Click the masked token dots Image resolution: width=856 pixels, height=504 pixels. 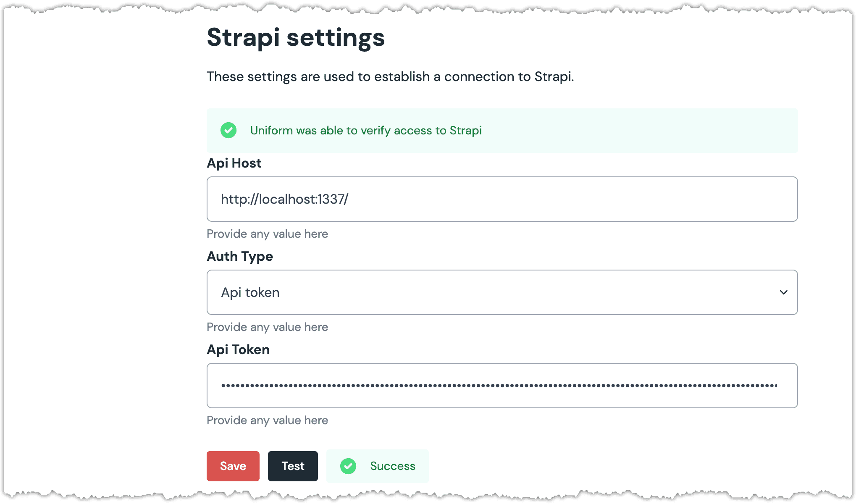(499, 386)
